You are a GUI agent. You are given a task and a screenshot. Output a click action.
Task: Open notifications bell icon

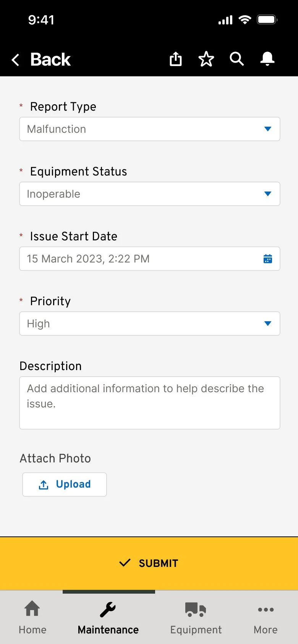(x=267, y=59)
